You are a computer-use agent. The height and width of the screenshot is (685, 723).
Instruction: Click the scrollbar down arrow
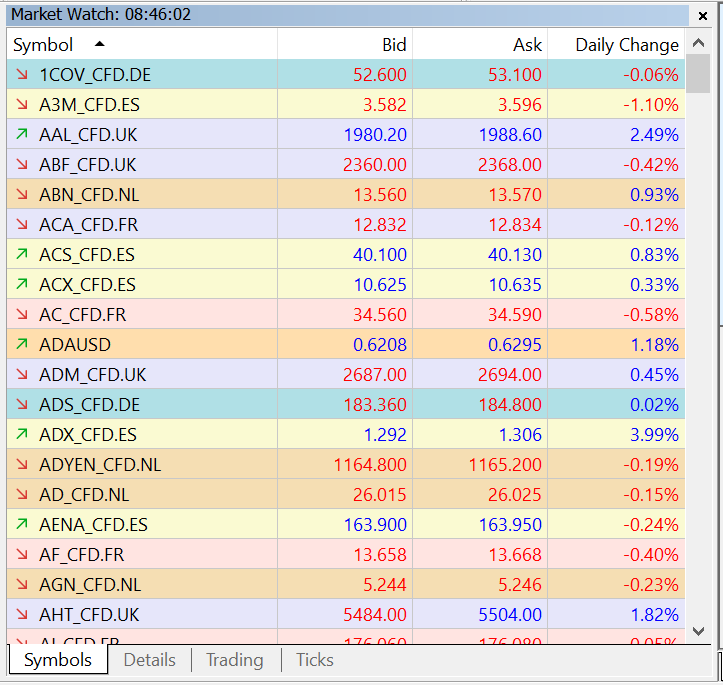(x=699, y=631)
